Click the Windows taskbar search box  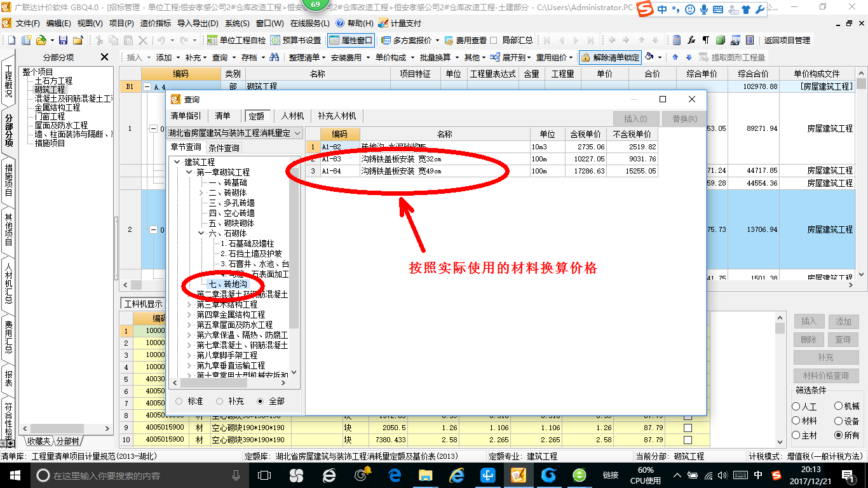(x=140, y=475)
